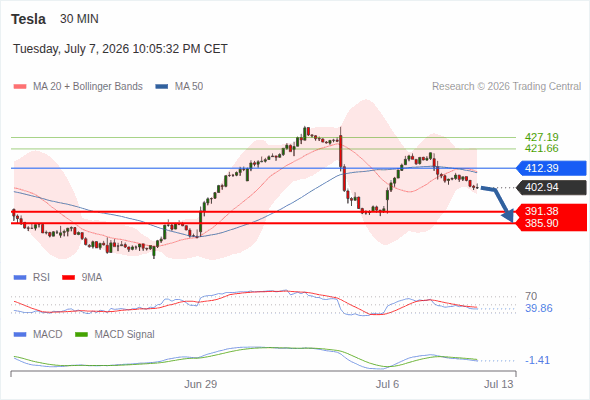Viewport: 590px width, 400px height.
Task: Click the Jun 29 date axis label
Action: [x=201, y=384]
